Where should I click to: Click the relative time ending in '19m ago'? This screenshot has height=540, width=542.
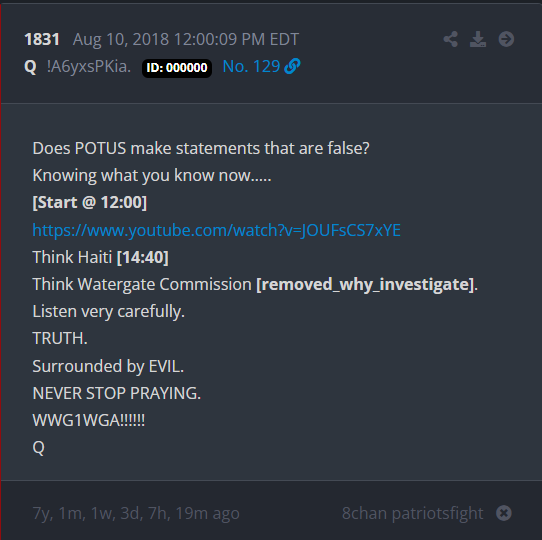tap(136, 514)
